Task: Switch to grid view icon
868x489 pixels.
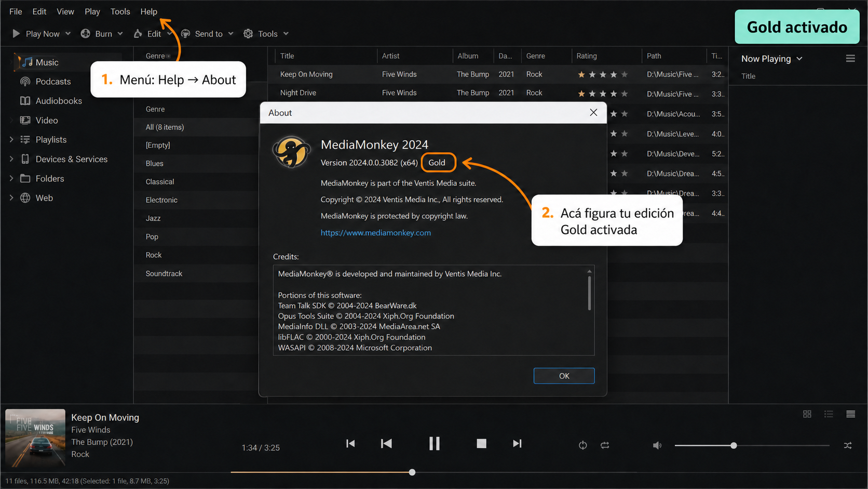Action: point(807,414)
